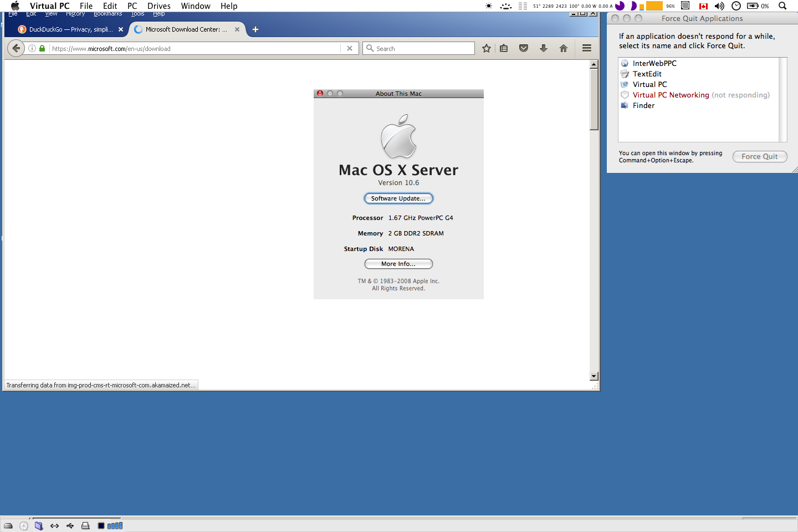Screen dimensions: 798x532
Task: Open the Mac File menu
Action: (x=86, y=6)
